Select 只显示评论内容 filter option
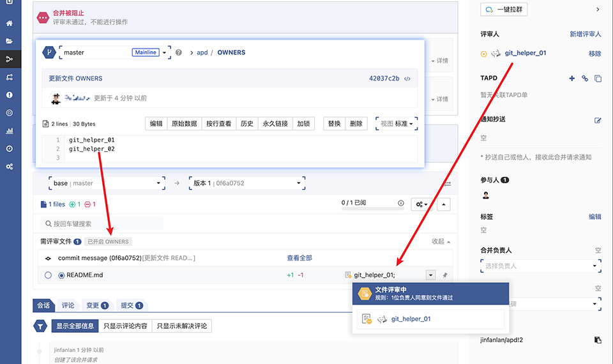Viewport: 613px width, 364px height. click(125, 326)
